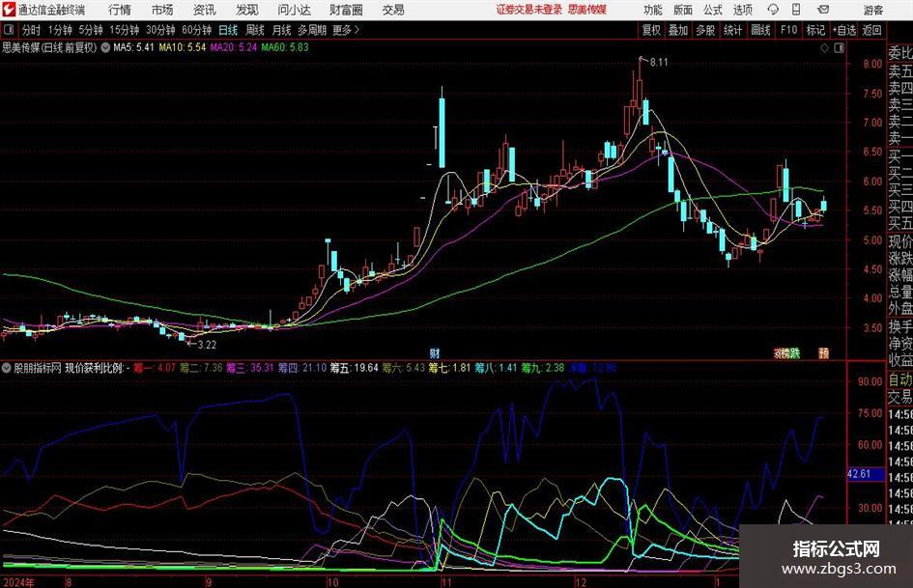
Task: Open the 版面 menu
Action: coord(683,10)
